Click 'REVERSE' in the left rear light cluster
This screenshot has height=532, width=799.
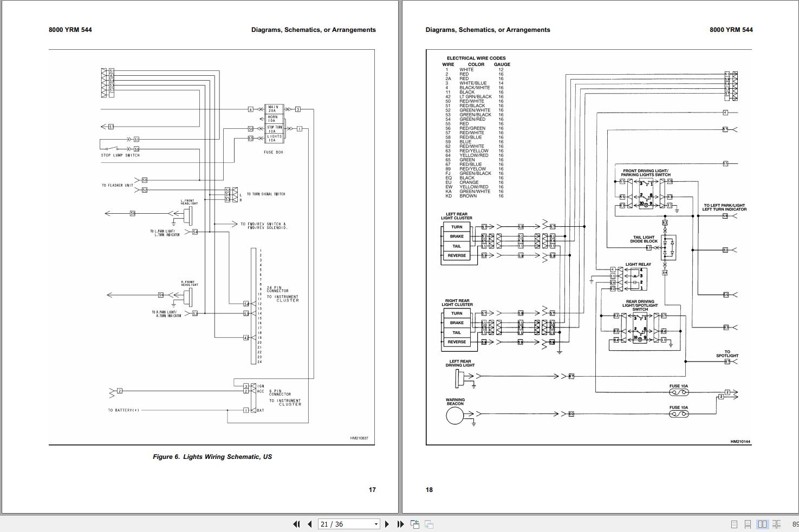tap(457, 255)
